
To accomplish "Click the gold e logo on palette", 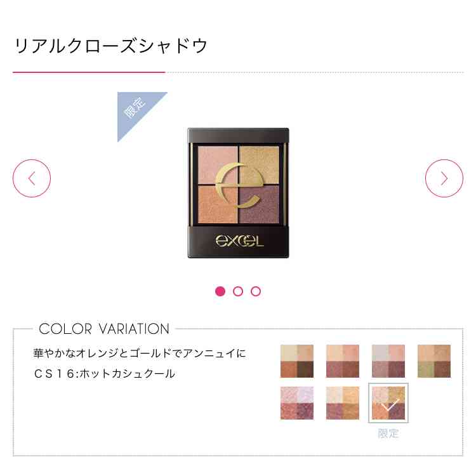I will 238,185.
